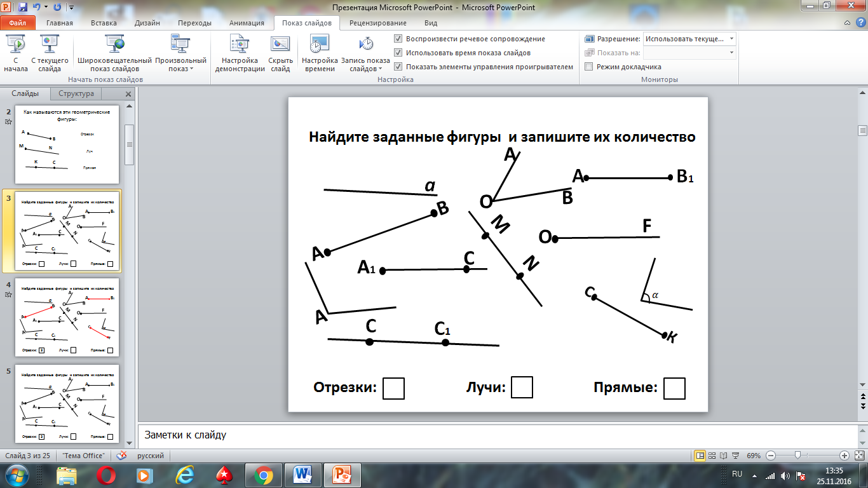
Task: Switch to the Структура pane tab
Action: tap(76, 93)
